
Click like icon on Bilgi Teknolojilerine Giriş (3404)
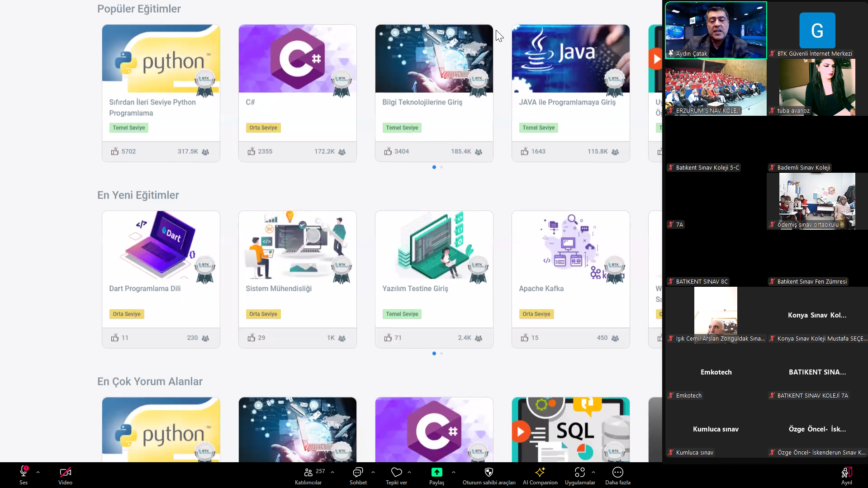coord(388,152)
